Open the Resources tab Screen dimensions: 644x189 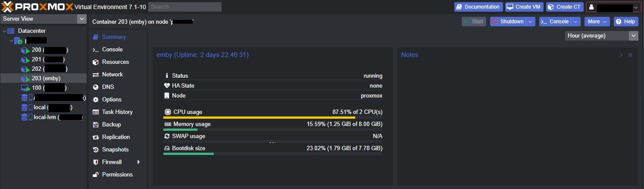pyautogui.click(x=118, y=62)
